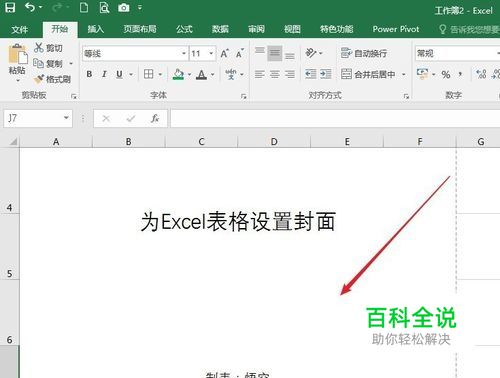Open the text orientation tool
The width and height of the screenshot is (500, 378).
[x=311, y=53]
